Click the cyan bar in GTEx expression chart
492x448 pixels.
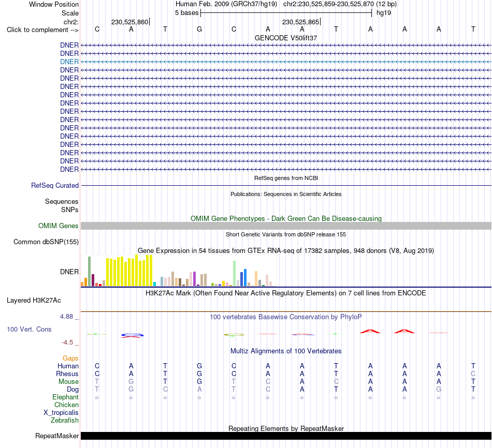pyautogui.click(x=154, y=284)
